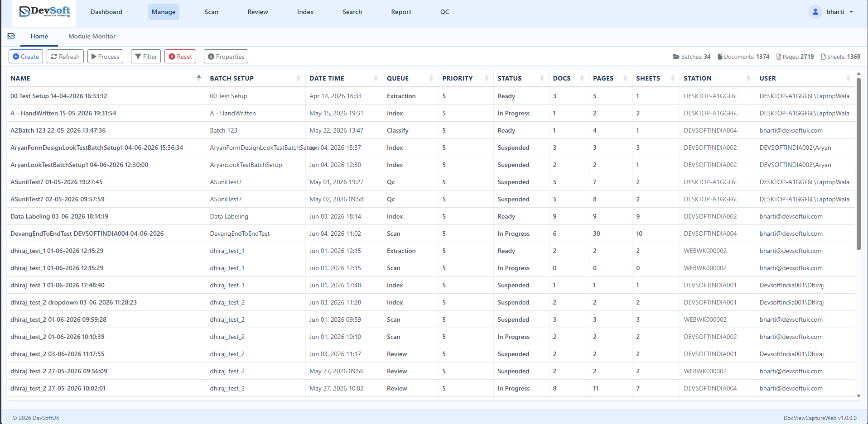Sort by STATION column arrows
The width and height of the screenshot is (868, 424).
tap(748, 78)
